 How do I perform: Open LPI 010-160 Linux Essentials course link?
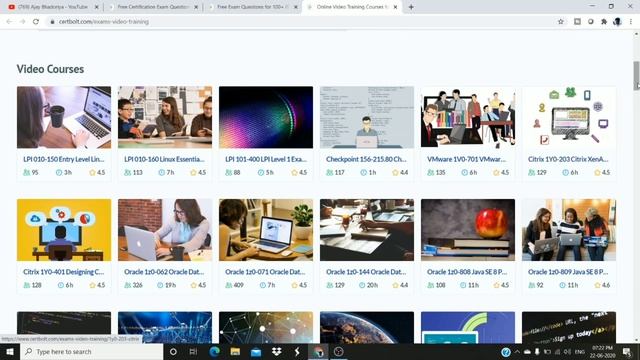click(x=164, y=159)
